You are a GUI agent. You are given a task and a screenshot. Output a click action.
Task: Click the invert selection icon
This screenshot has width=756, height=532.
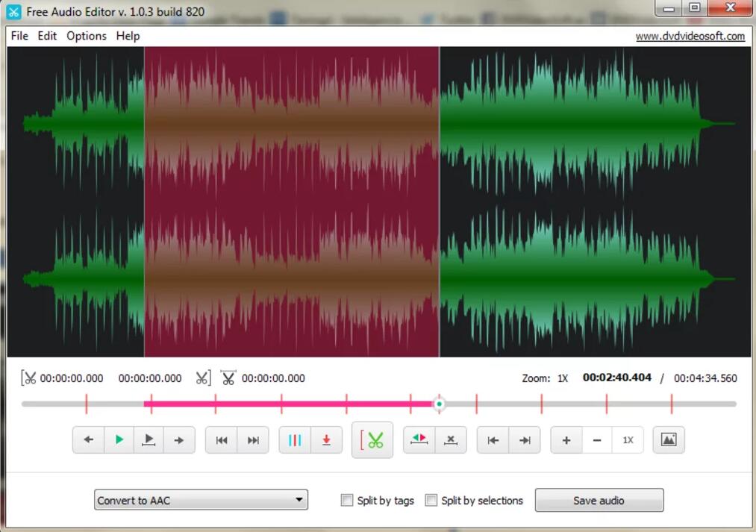[x=419, y=440]
